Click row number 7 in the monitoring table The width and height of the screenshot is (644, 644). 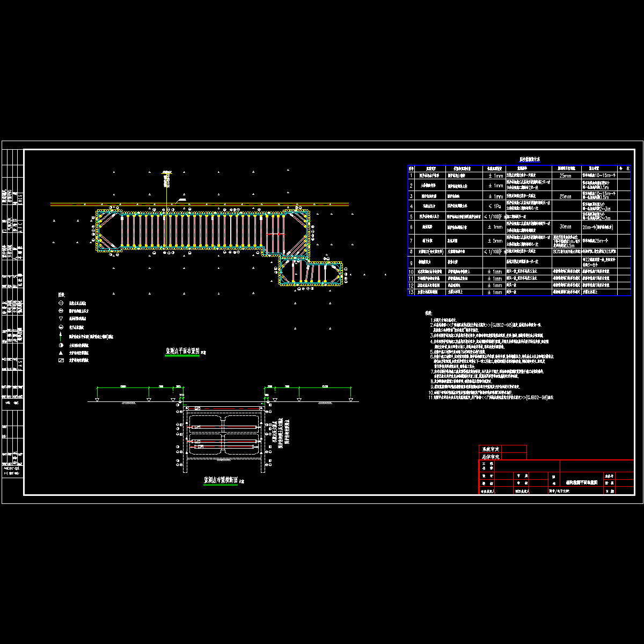412,241
